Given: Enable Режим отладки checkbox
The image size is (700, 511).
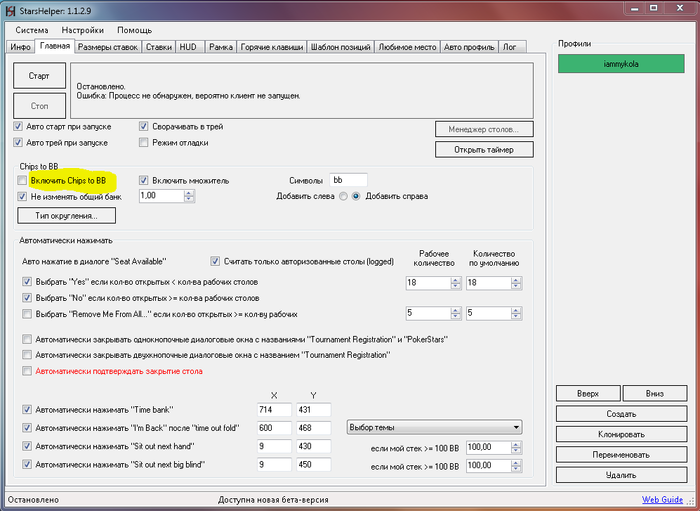Looking at the screenshot, I should [143, 143].
